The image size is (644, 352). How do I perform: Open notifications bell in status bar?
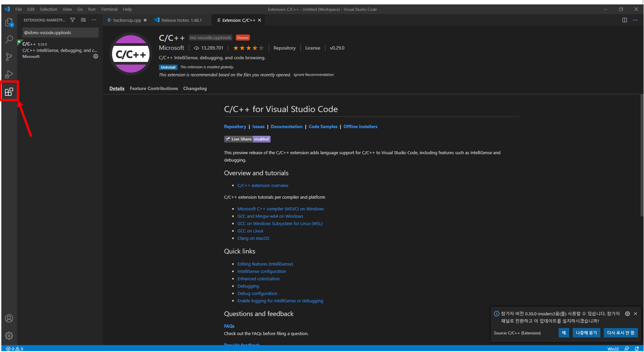click(636, 348)
